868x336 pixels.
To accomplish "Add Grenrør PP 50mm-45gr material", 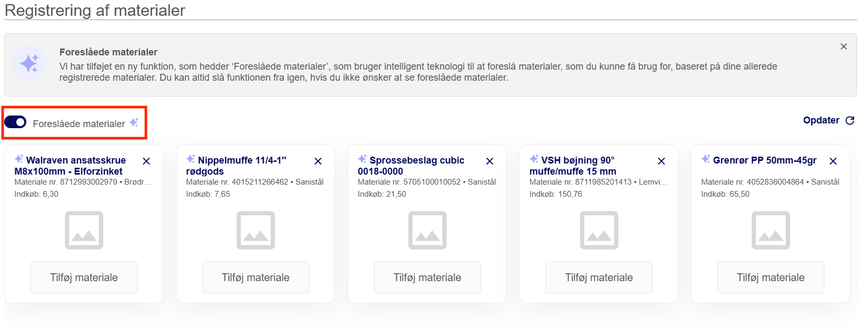I will (x=771, y=277).
